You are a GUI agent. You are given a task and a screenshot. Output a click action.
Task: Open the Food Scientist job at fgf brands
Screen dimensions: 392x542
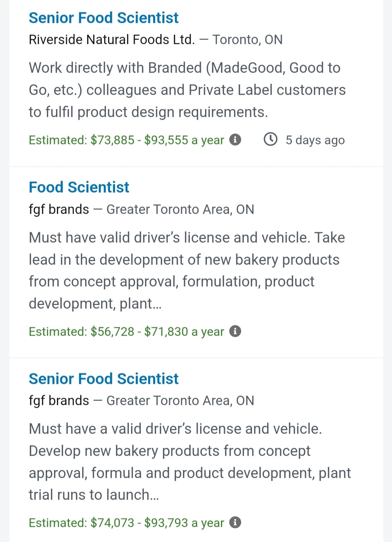tap(79, 187)
